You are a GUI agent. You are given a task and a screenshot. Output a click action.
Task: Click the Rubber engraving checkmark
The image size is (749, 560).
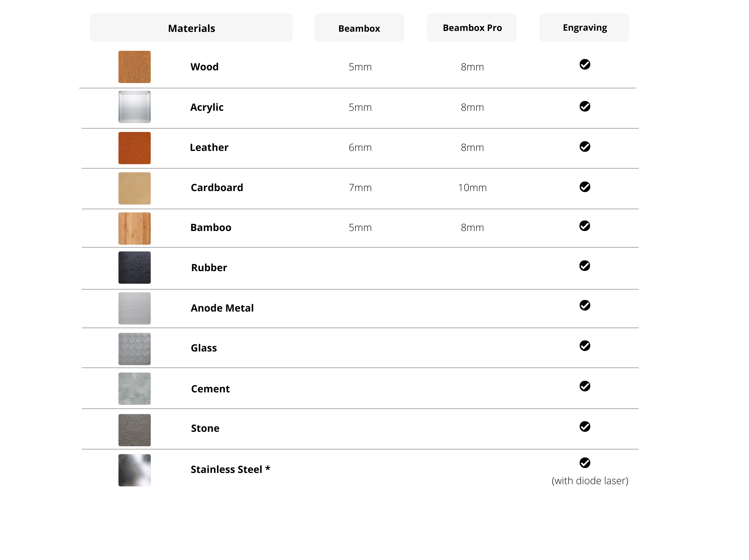[x=584, y=266]
